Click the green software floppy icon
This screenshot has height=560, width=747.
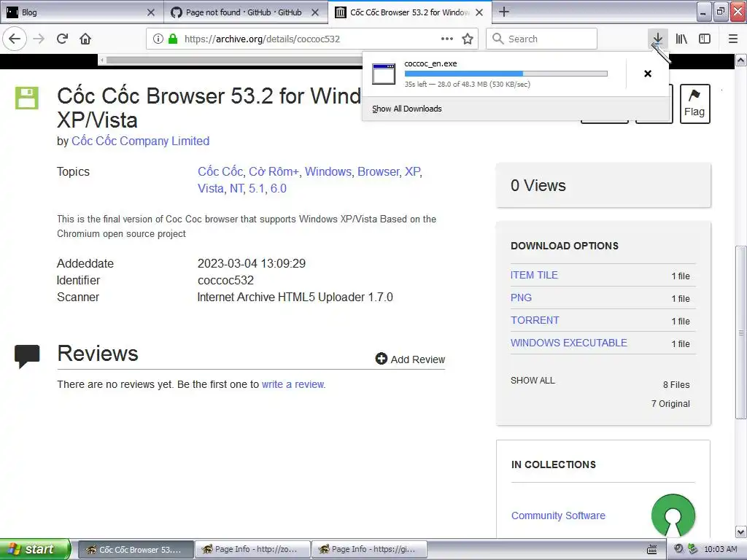pos(27,98)
